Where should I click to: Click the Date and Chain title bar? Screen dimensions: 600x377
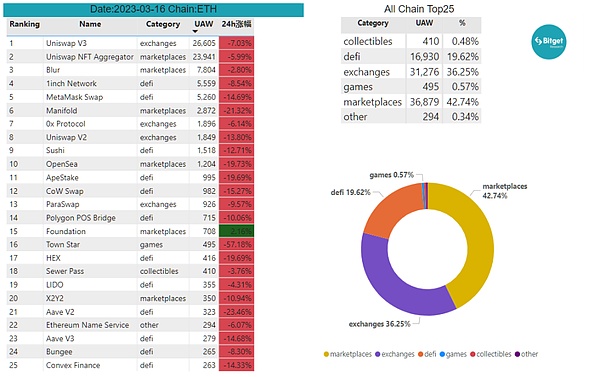(x=153, y=9)
